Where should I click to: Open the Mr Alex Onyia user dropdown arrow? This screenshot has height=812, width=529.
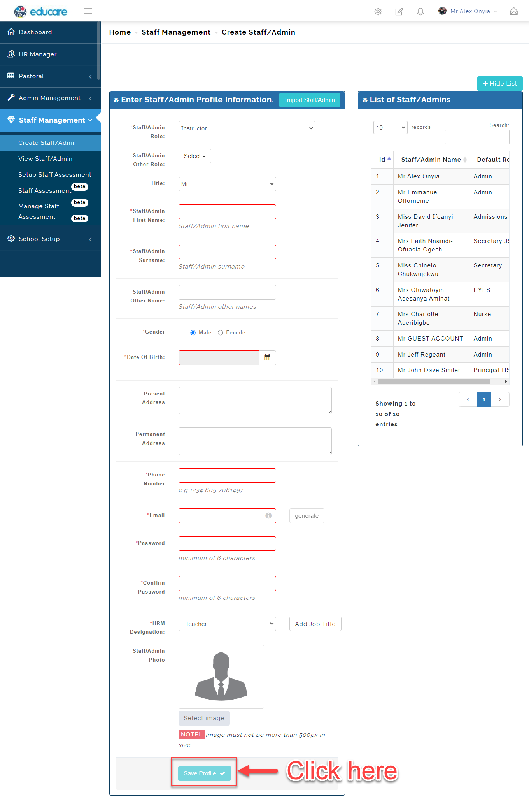coord(496,11)
